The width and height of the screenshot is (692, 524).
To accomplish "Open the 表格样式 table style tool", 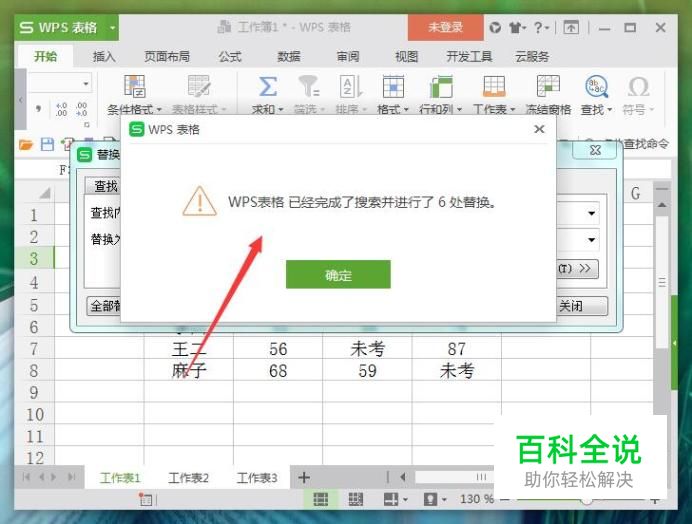I will click(x=198, y=94).
